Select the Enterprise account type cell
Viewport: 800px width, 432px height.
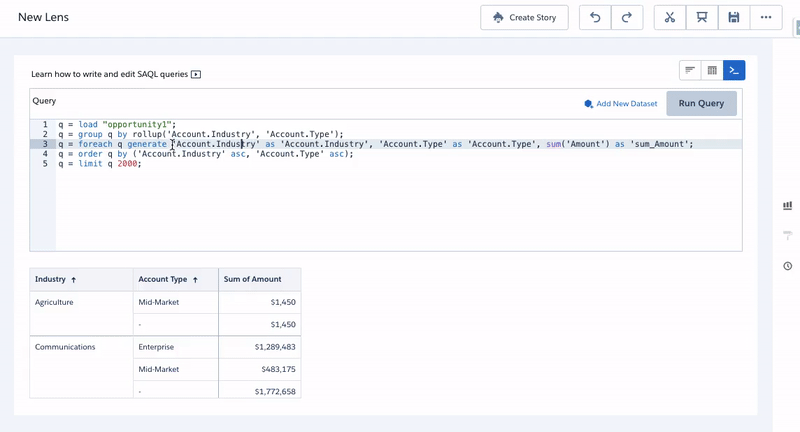click(x=176, y=347)
